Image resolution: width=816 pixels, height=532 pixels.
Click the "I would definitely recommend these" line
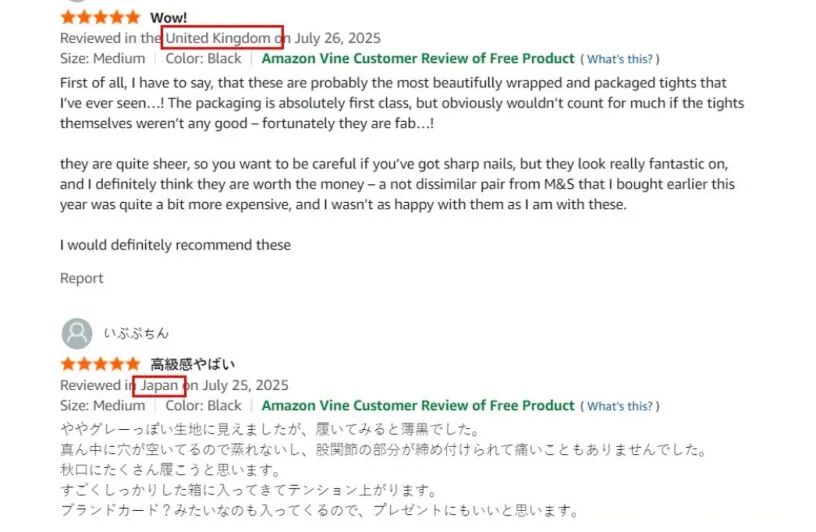click(x=175, y=245)
